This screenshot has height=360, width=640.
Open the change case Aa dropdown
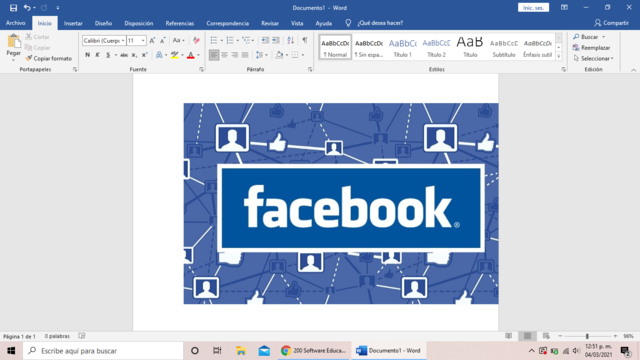click(178, 40)
